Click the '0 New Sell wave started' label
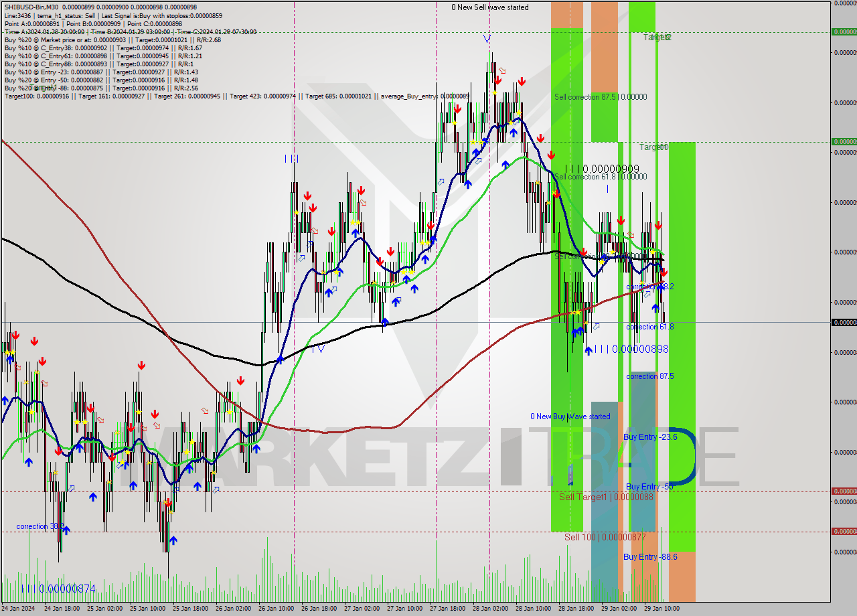 pos(489,7)
